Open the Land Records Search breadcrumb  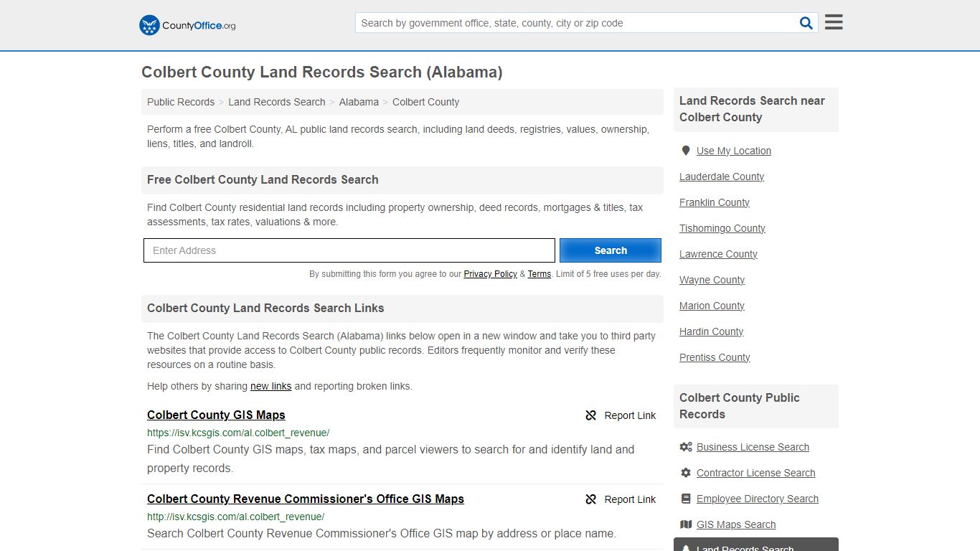[x=277, y=102]
